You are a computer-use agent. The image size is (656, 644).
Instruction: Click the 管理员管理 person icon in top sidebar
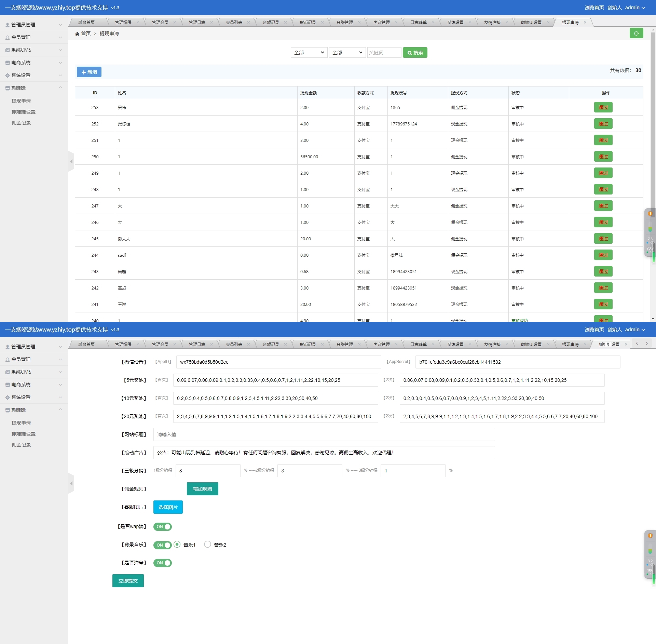coord(8,25)
